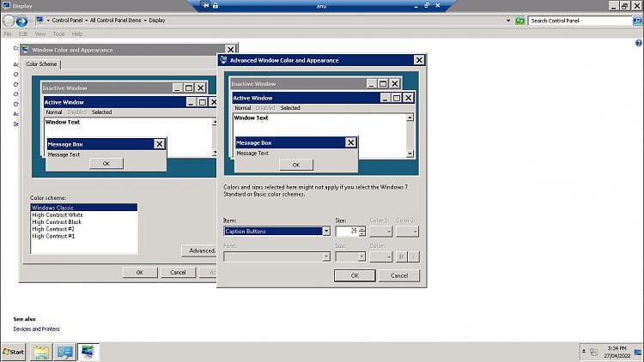The width and height of the screenshot is (644, 362).
Task: Open the Devices and Printers link
Action: (36, 329)
